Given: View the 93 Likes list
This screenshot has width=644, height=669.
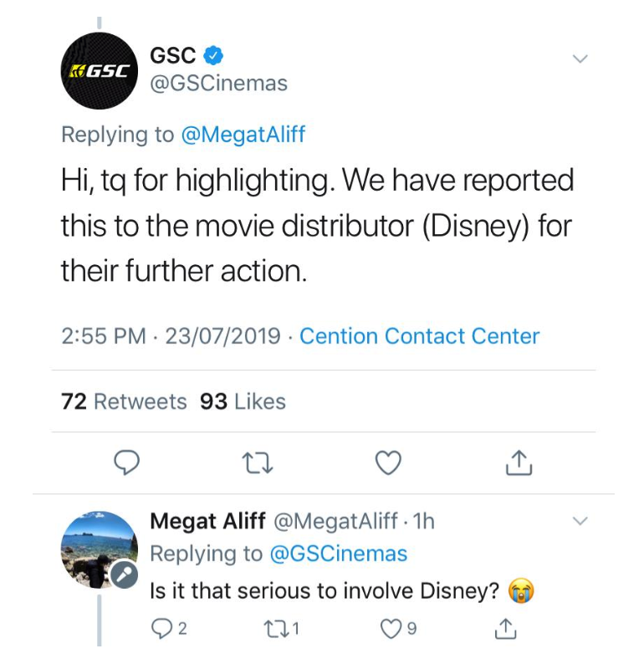Looking at the screenshot, I should [x=243, y=401].
